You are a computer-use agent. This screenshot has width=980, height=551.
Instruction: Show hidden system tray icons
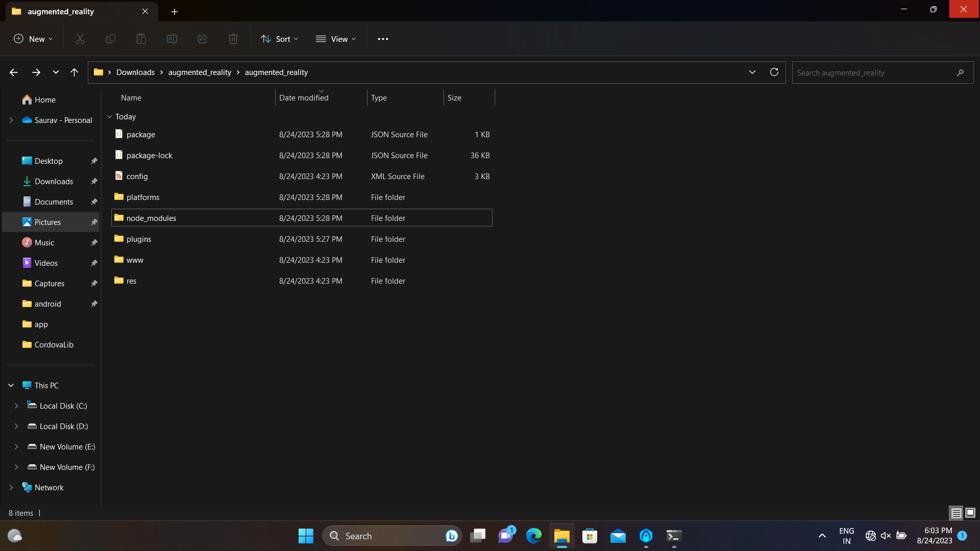coord(822,536)
